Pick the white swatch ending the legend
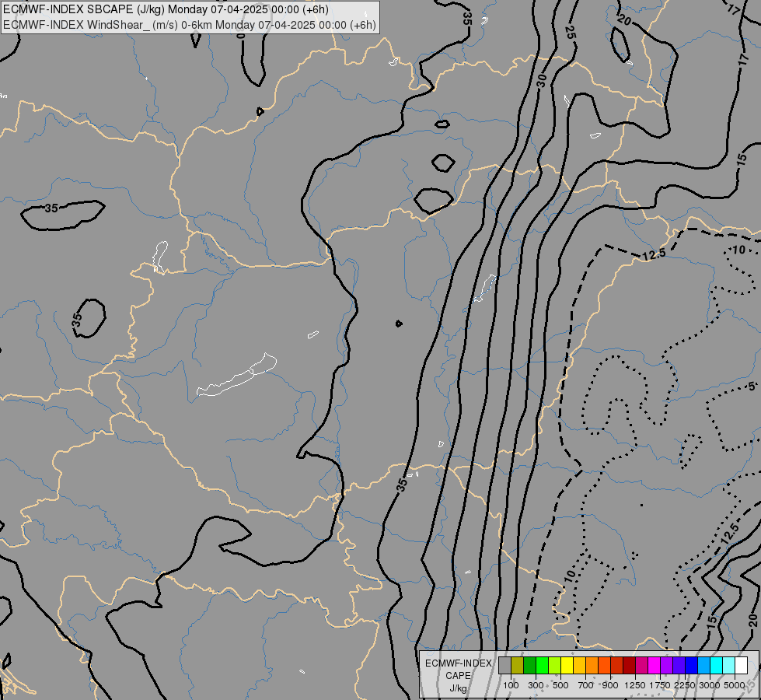Viewport: 761px width, 700px height. click(742, 666)
